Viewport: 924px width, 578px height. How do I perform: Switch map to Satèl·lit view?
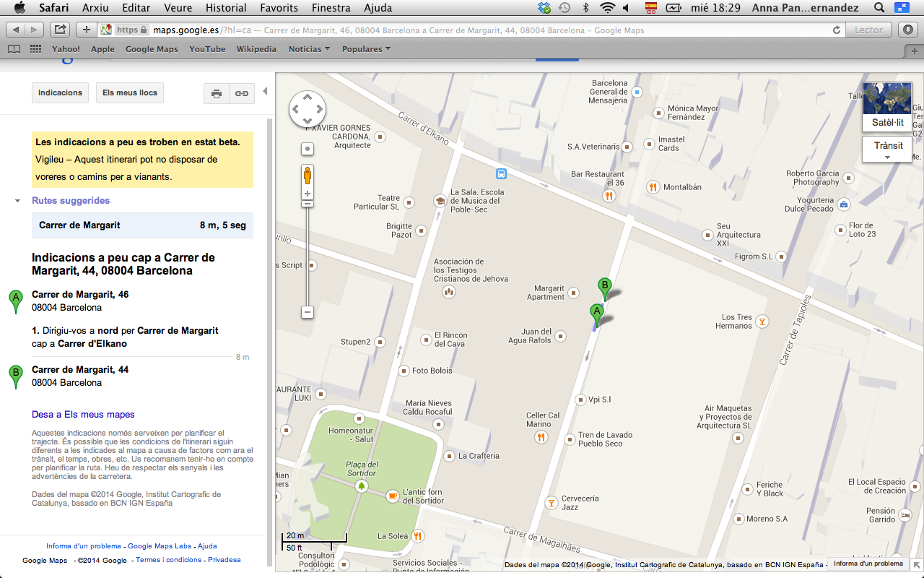click(x=887, y=108)
